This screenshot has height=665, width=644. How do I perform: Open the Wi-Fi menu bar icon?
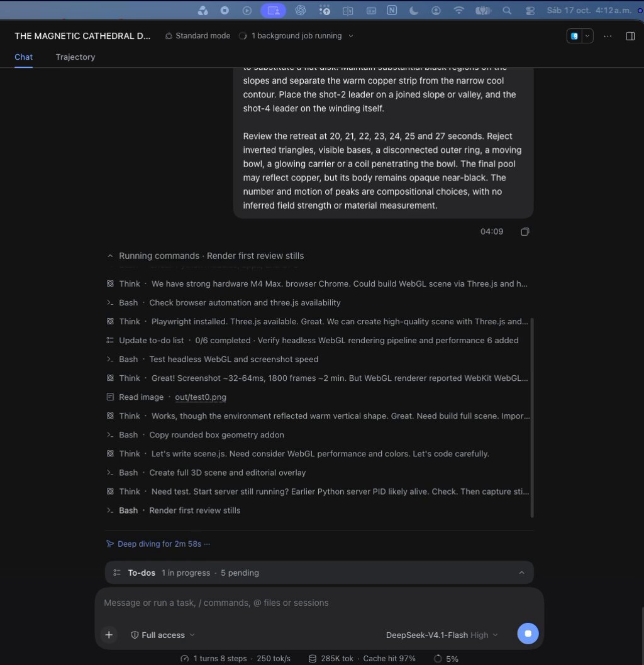(458, 10)
